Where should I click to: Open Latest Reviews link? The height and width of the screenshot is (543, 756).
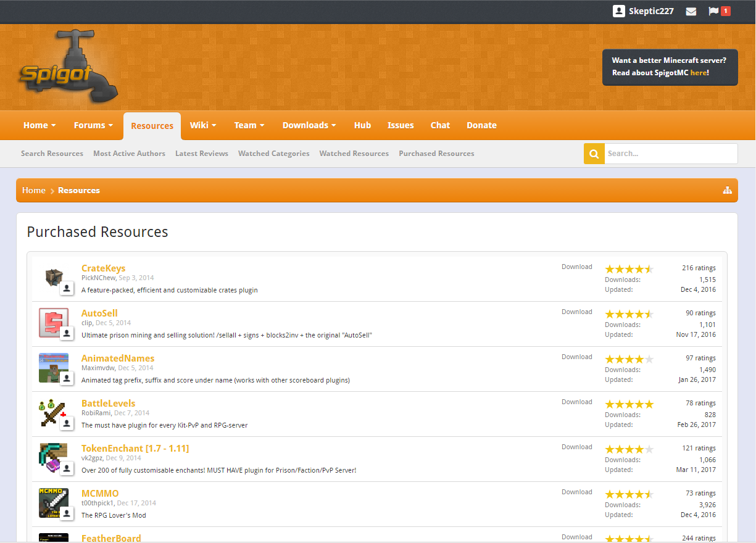(202, 154)
